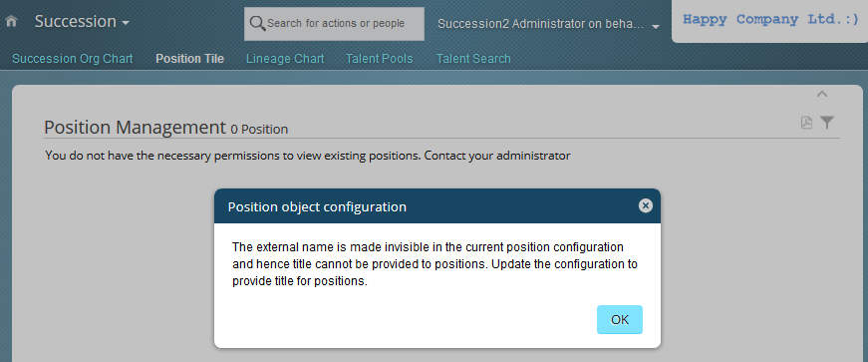Image resolution: width=868 pixels, height=362 pixels.
Task: Export positions using the PDF icon
Action: point(806,123)
